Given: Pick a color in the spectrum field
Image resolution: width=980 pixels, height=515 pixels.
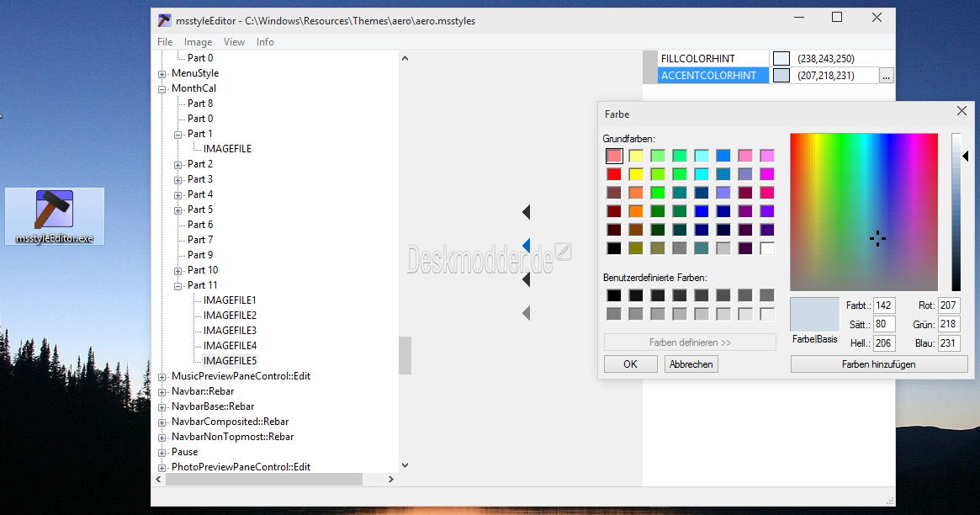Looking at the screenshot, I should pyautogui.click(x=863, y=211).
